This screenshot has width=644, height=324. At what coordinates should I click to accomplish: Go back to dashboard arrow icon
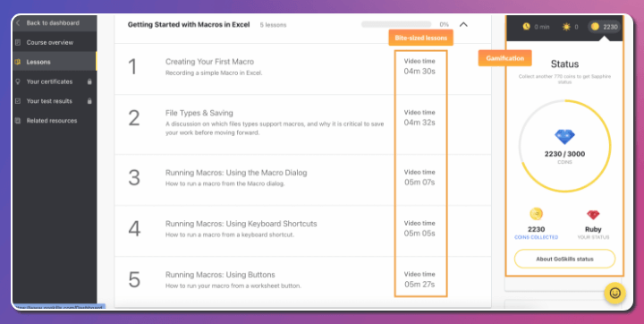coord(18,23)
